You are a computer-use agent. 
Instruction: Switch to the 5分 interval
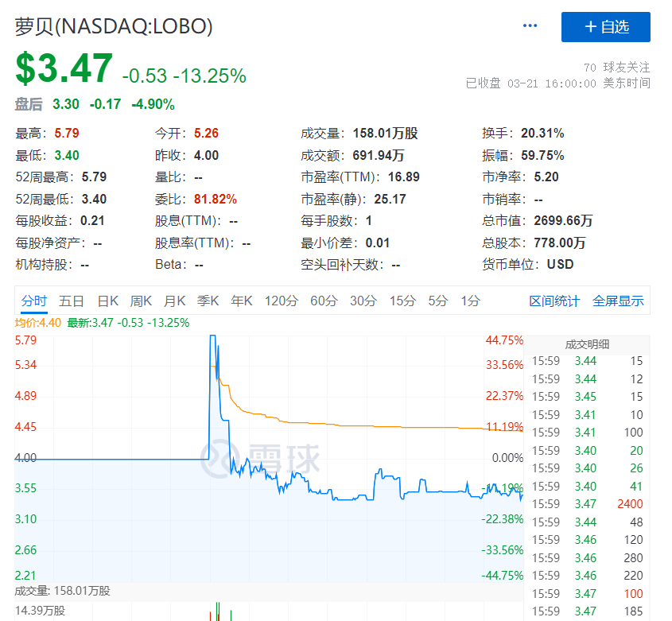(x=438, y=301)
